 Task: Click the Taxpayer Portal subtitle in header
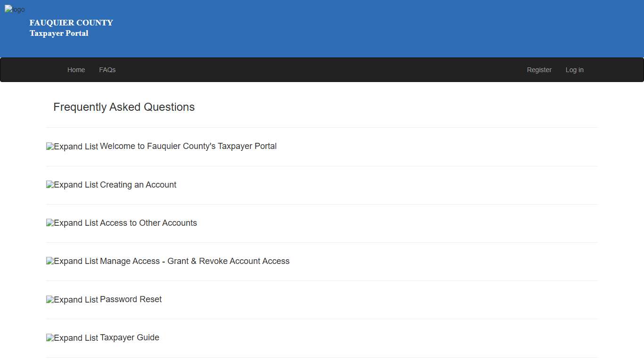point(59,33)
